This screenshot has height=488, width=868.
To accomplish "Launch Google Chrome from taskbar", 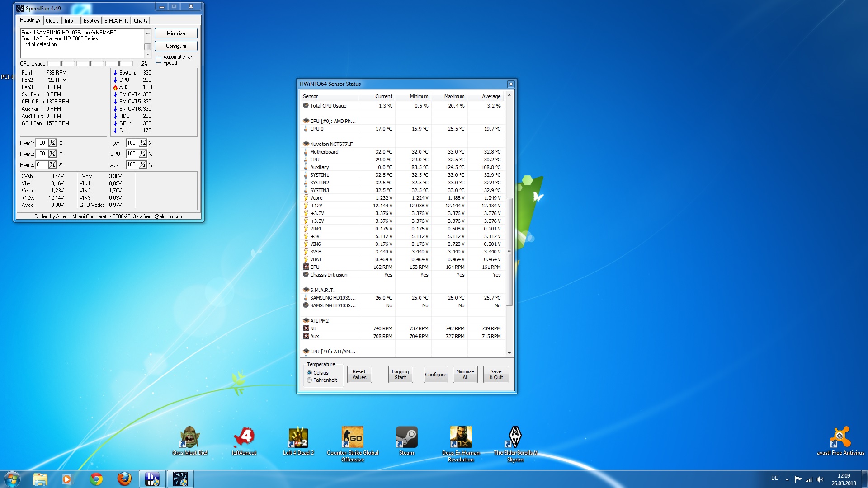I will point(96,479).
